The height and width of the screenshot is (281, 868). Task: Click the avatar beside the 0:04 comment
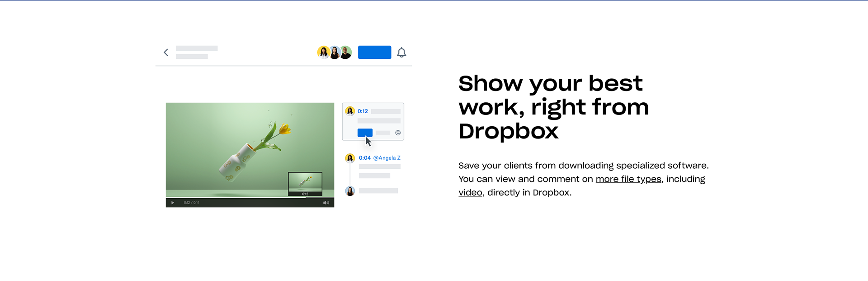pos(350,158)
